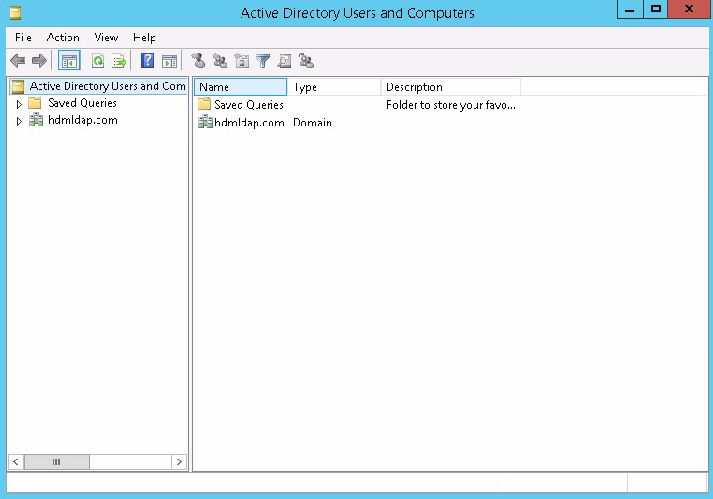Sort by the Description column header
713x499 pixels.
pyautogui.click(x=451, y=87)
